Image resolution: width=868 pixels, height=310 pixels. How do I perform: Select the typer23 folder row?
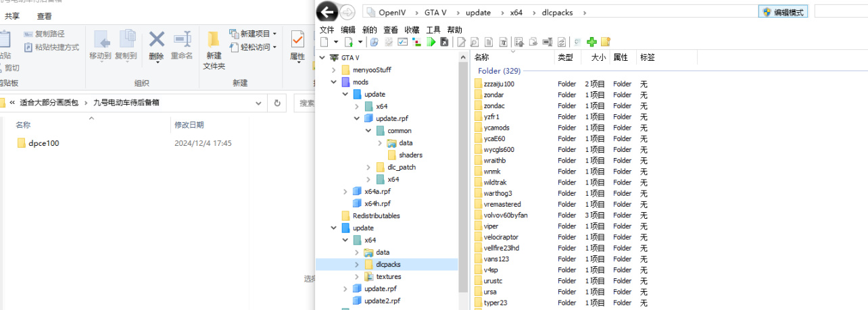[x=561, y=303]
